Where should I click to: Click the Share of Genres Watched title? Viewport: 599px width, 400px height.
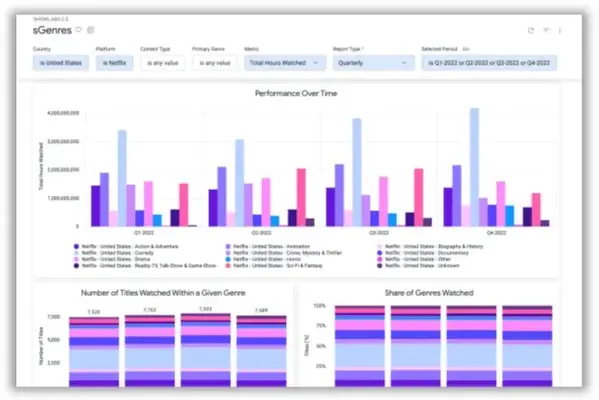[x=429, y=293]
